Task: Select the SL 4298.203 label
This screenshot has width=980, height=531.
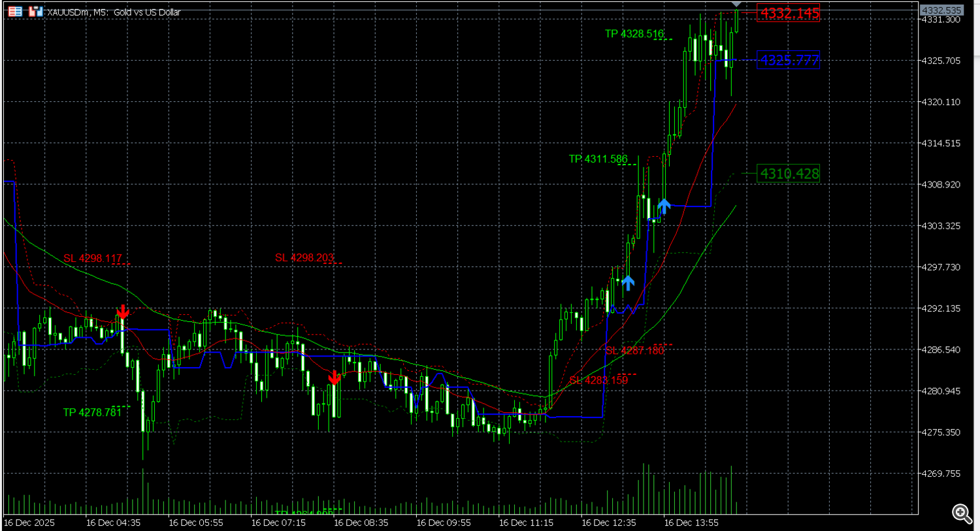Action: coord(304,257)
